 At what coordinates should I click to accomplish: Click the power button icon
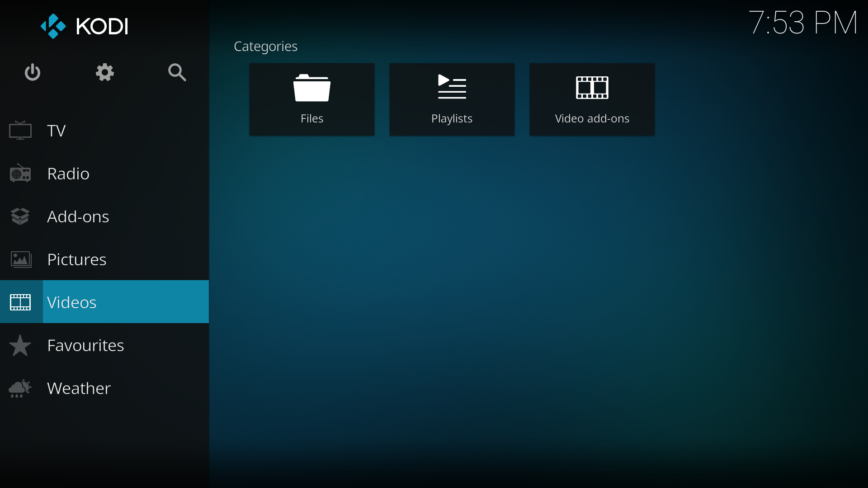click(x=32, y=72)
